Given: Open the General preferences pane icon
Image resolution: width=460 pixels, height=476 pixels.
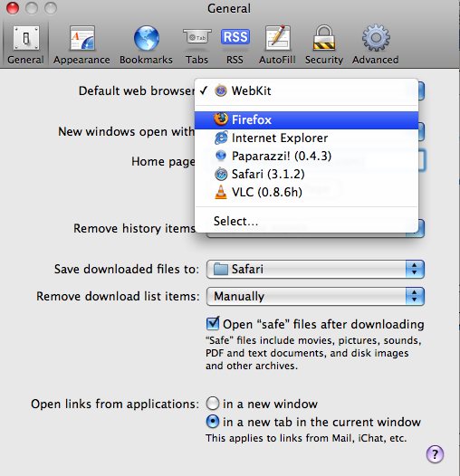Looking at the screenshot, I should 26,44.
